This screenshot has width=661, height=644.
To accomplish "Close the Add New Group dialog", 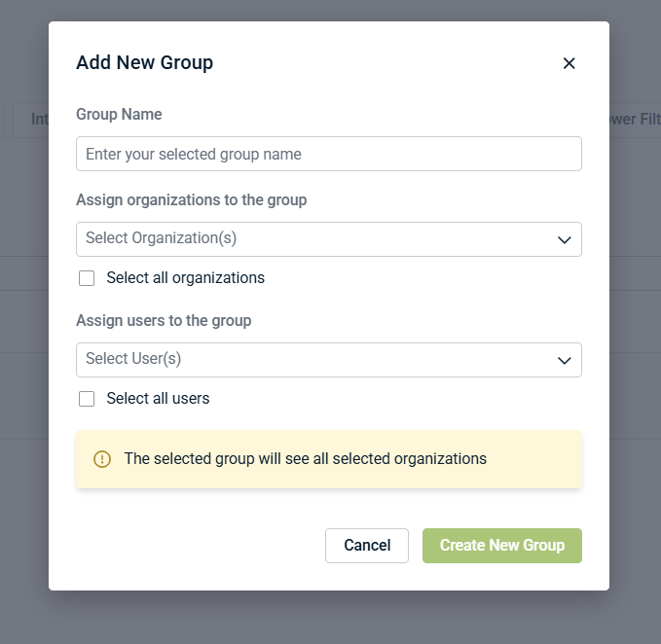I will click(x=569, y=63).
